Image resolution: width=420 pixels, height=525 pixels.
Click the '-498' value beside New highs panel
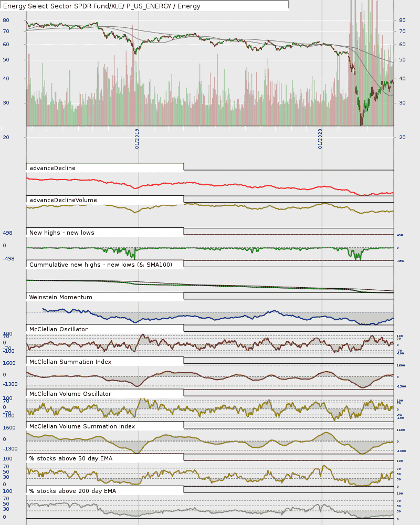click(8, 259)
